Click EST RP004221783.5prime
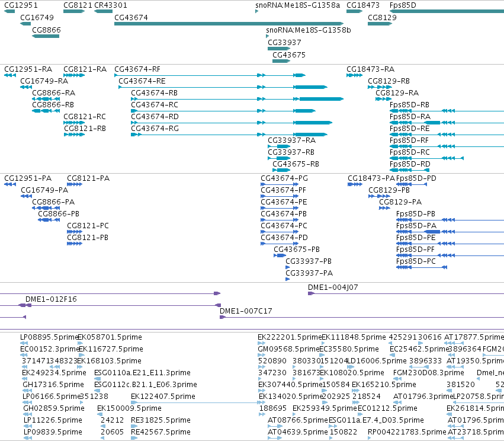The image size is (504, 441). click(407, 432)
